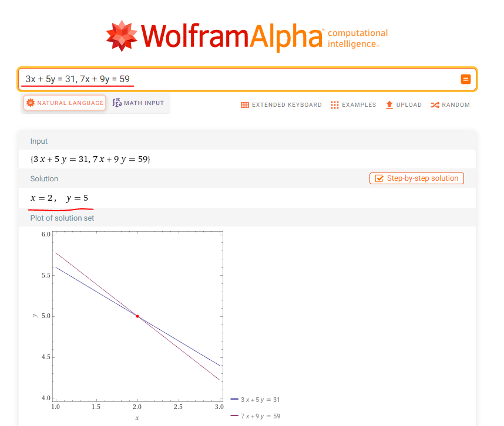The height and width of the screenshot is (426, 504).
Task: Click the Input pod heading
Action: [39, 141]
